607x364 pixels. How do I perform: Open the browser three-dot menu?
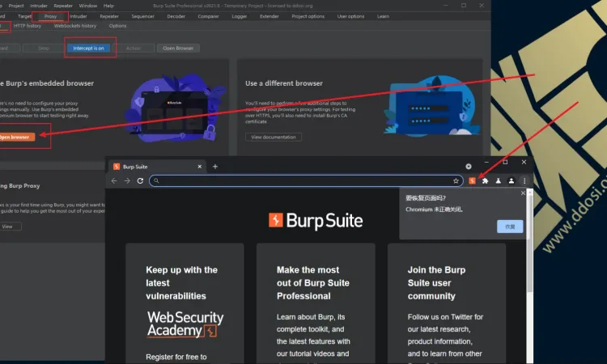coord(524,180)
